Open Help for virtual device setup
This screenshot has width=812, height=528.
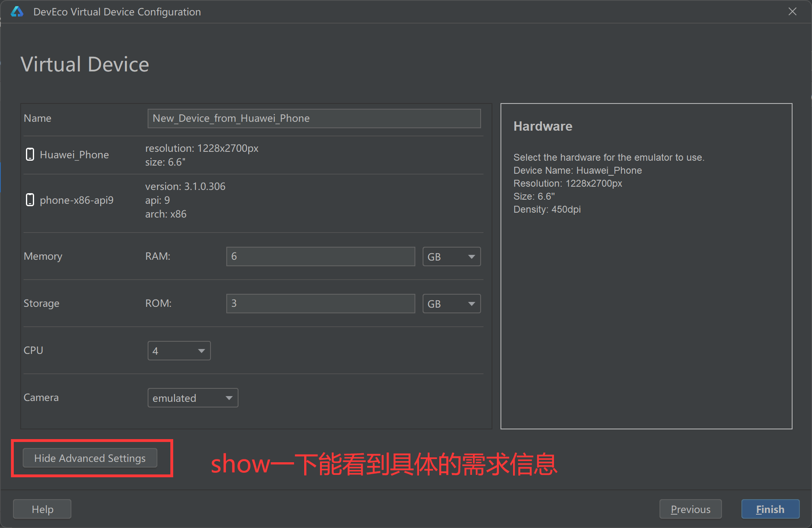click(x=42, y=509)
